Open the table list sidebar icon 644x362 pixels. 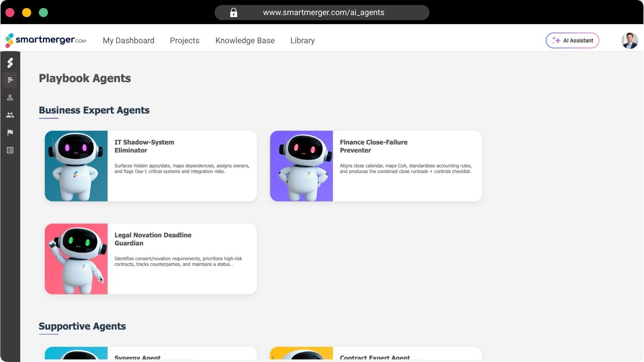(10, 150)
